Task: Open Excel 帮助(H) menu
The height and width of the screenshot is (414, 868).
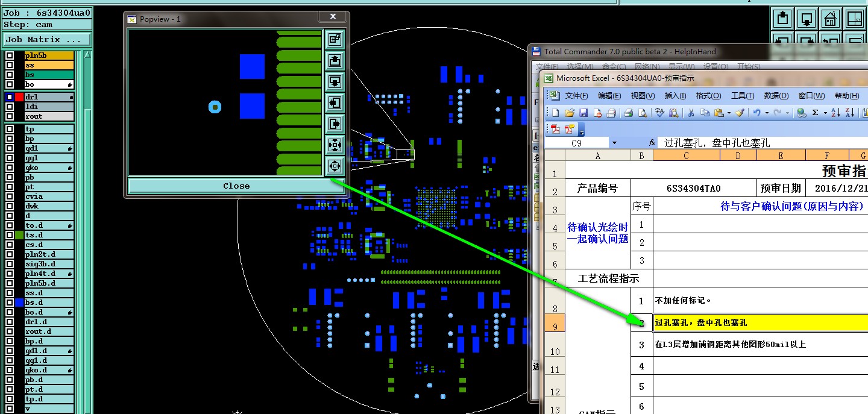Action: point(846,96)
